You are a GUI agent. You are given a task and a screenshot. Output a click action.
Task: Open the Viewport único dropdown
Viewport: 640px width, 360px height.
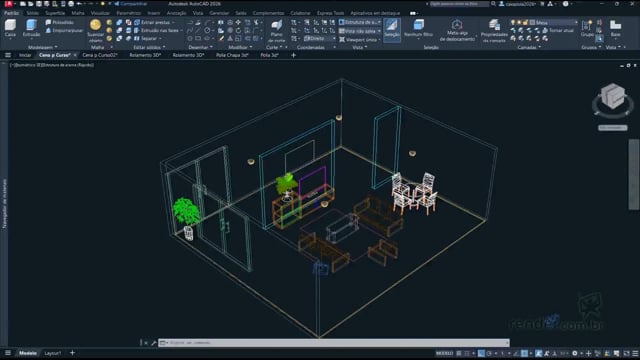pyautogui.click(x=360, y=40)
